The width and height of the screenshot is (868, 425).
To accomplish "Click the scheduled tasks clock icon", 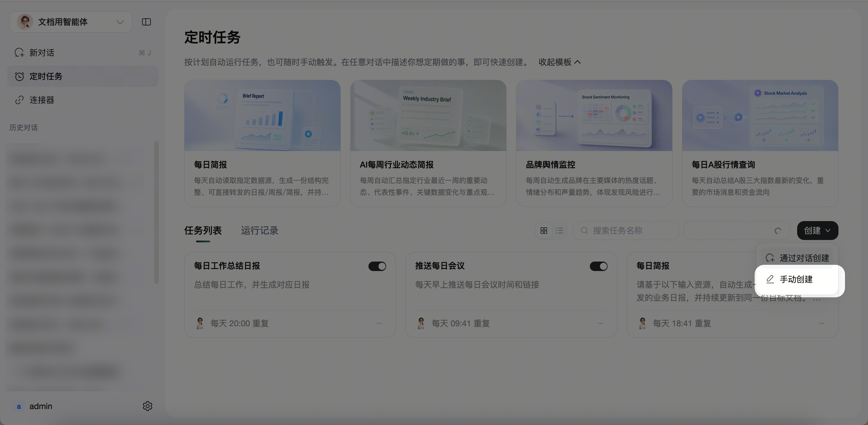I will (19, 76).
